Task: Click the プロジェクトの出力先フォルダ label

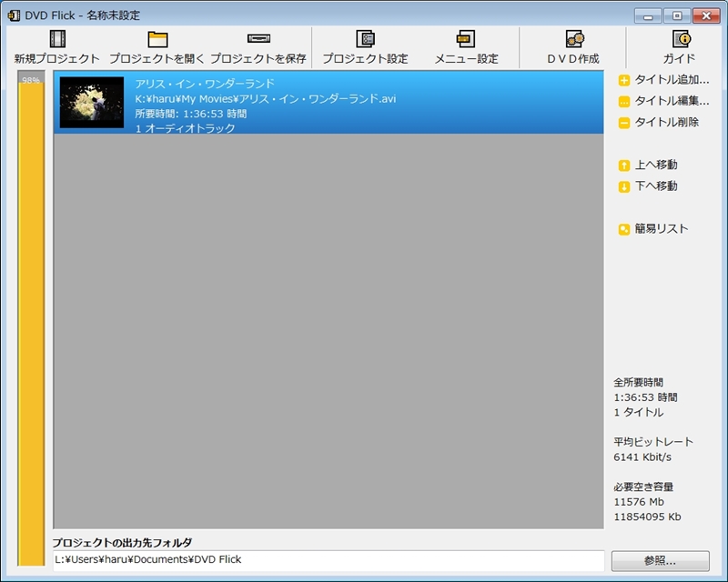Action: coord(122,543)
